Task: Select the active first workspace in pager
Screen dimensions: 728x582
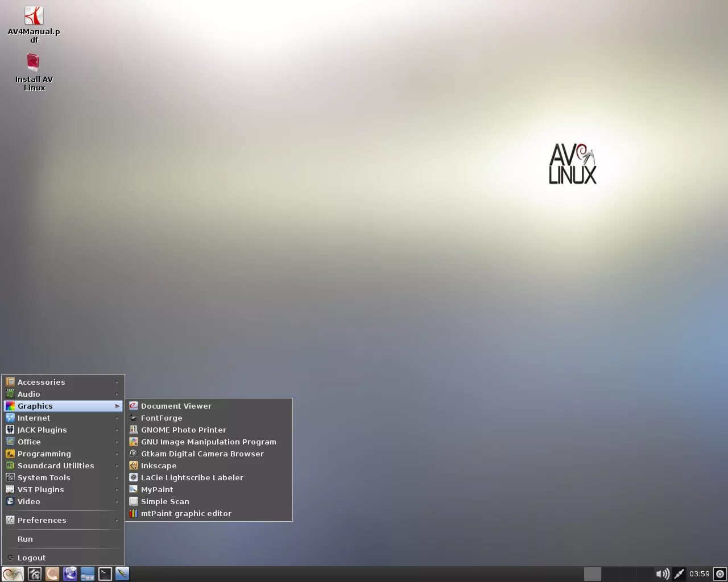Action: [593, 574]
